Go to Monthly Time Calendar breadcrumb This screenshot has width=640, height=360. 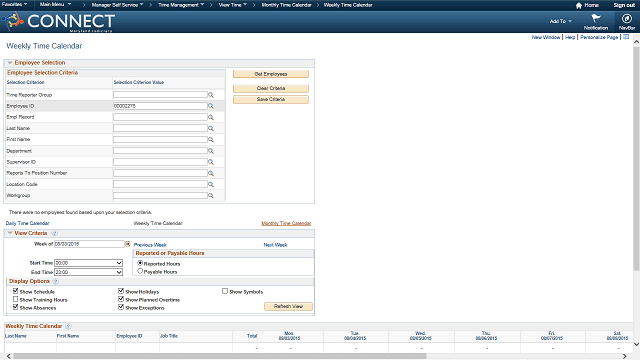(287, 5)
